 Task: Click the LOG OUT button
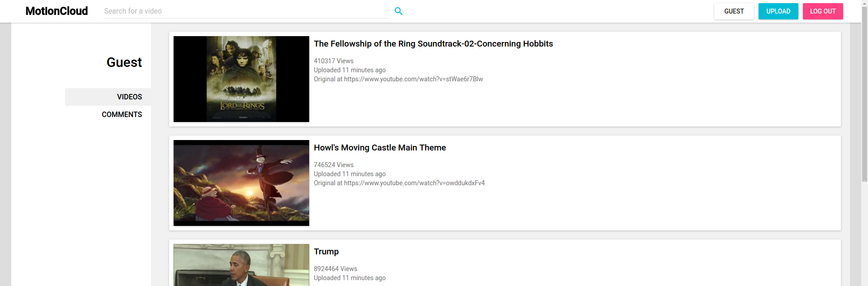click(823, 11)
